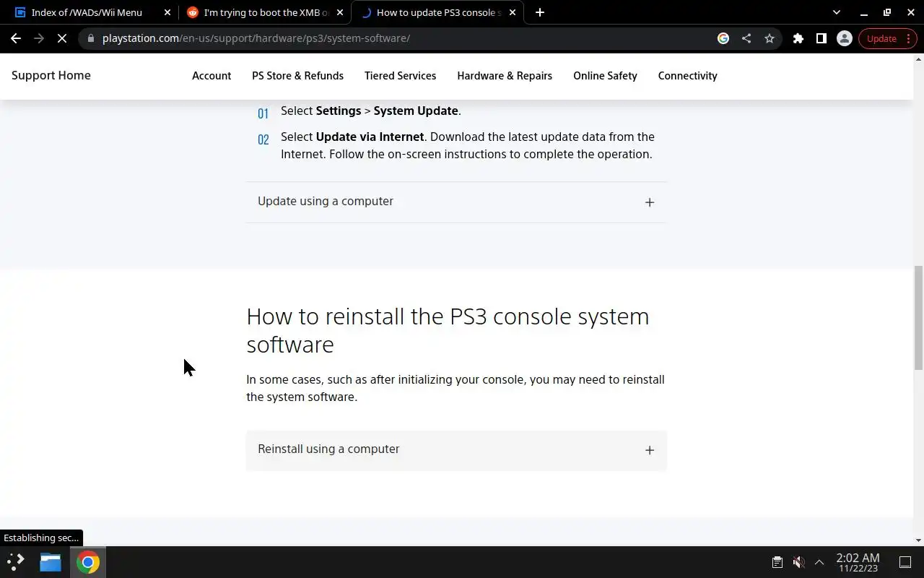The height and width of the screenshot is (578, 924).
Task: Unmute audio via volume tray icon
Action: [798, 562]
